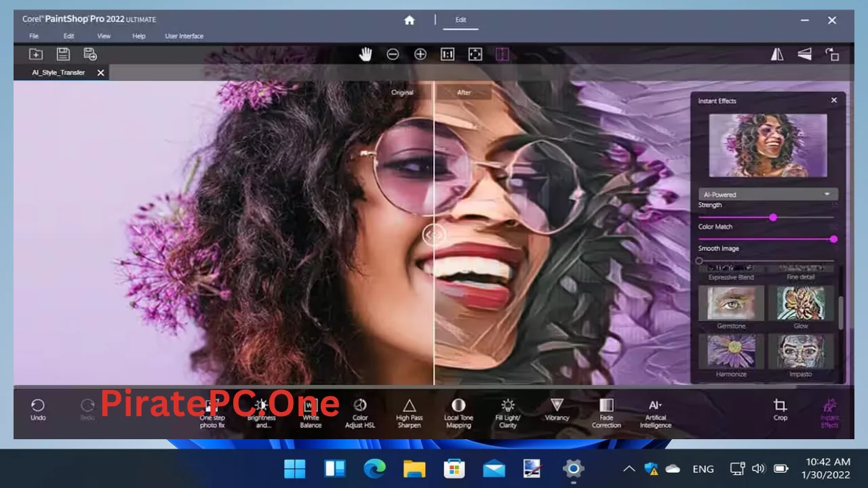Click the New image icon in top toolbar
This screenshot has height=488, width=868.
point(35,54)
